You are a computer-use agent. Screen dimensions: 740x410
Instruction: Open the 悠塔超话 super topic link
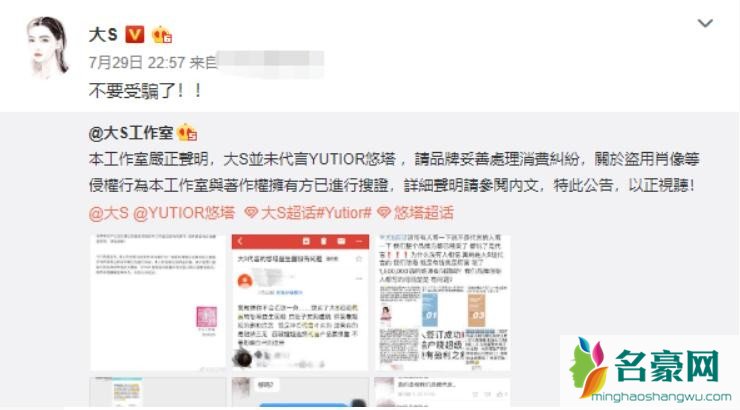click(x=424, y=213)
